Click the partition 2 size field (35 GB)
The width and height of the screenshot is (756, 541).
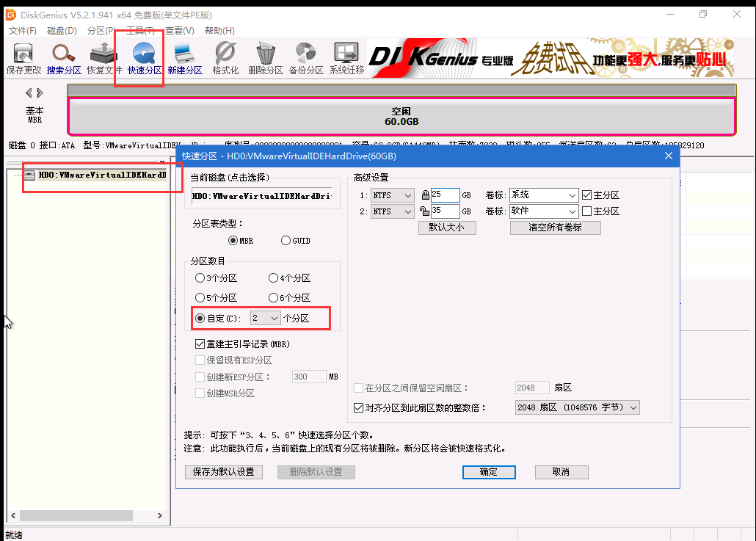click(x=445, y=211)
